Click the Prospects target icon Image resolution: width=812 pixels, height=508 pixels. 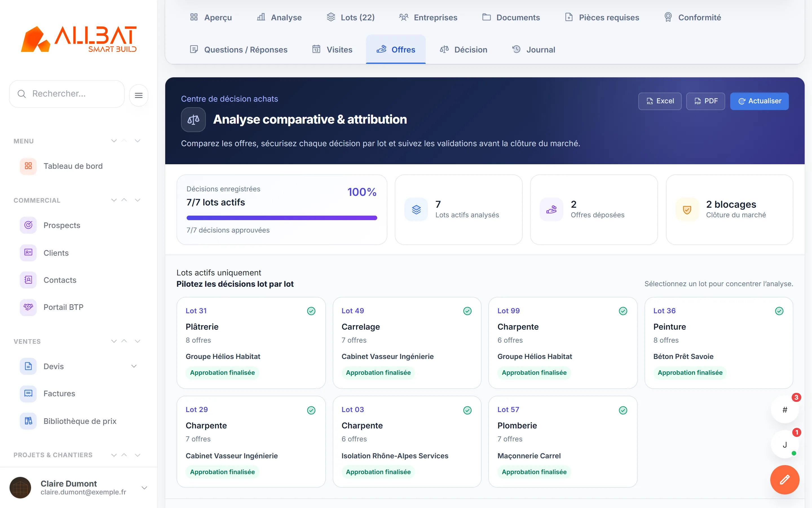click(28, 225)
